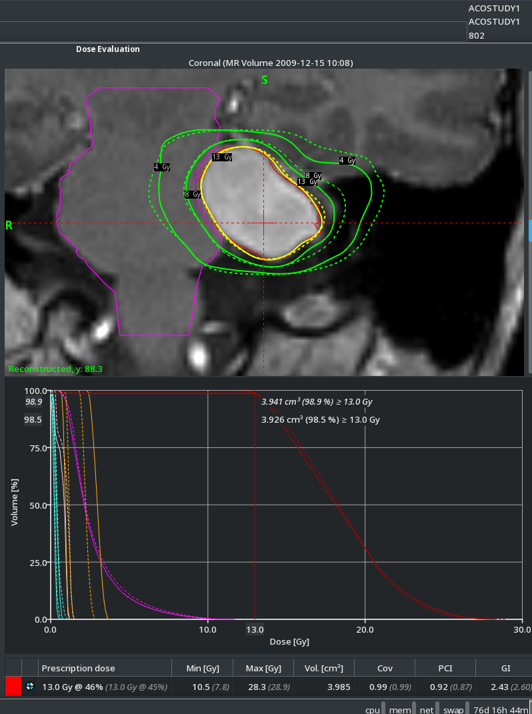Image resolution: width=532 pixels, height=714 pixels.
Task: Click the 13.0 Gy @ 46% prescription cell
Action: coord(72,687)
